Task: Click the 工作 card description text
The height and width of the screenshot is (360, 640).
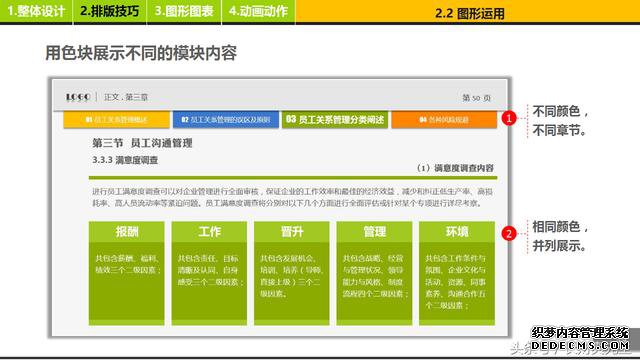Action: (x=211, y=270)
